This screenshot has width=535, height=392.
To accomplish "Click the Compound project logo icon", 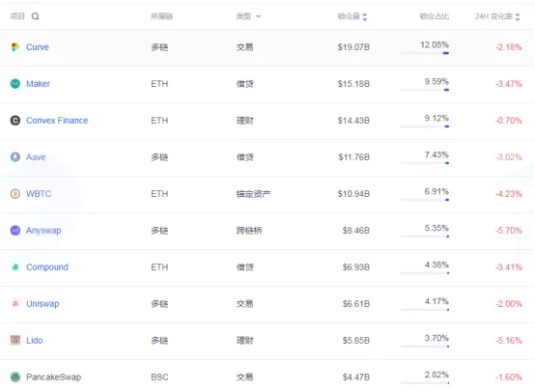I will (15, 267).
